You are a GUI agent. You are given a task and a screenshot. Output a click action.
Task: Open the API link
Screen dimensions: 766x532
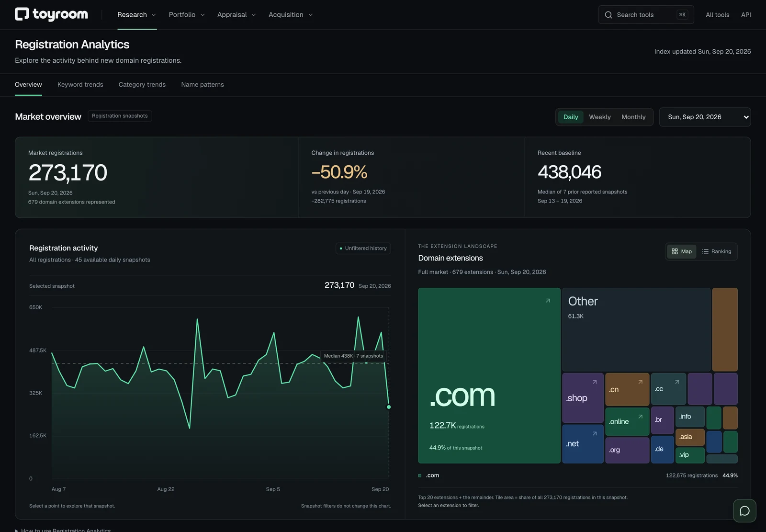(746, 15)
